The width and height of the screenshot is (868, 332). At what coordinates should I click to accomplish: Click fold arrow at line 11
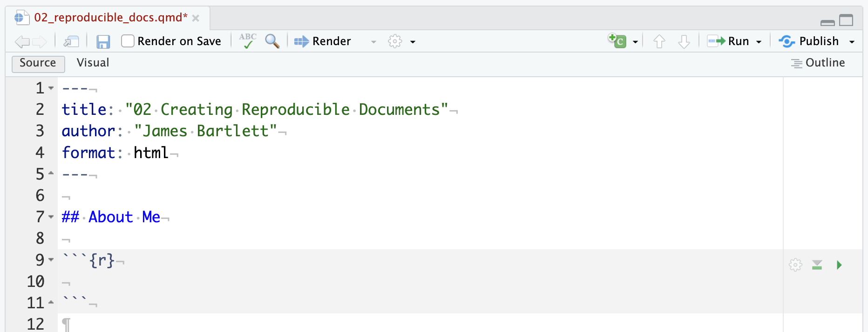51,303
